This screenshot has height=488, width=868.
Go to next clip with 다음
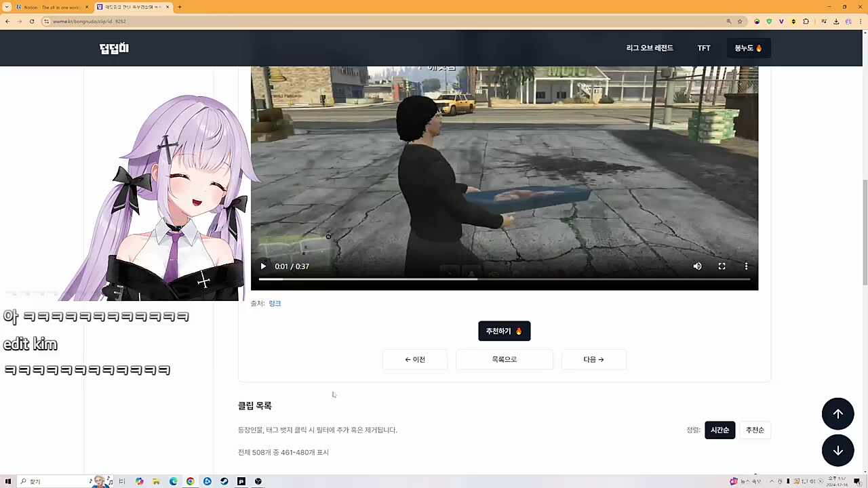[x=593, y=360]
